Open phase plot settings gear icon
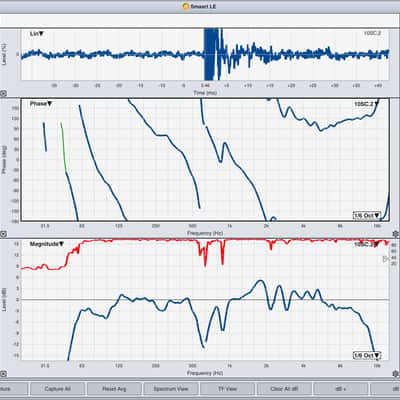The width and height of the screenshot is (400, 400). click(396, 234)
